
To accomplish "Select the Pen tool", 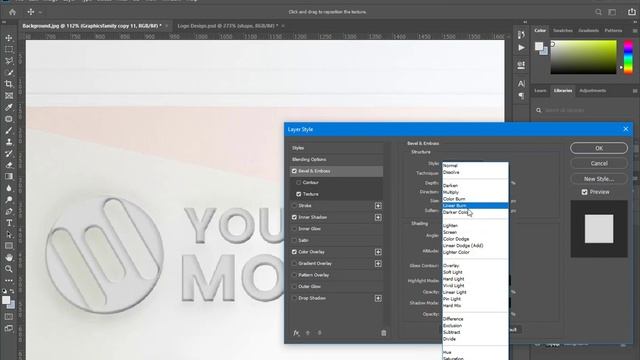I will (x=9, y=211).
